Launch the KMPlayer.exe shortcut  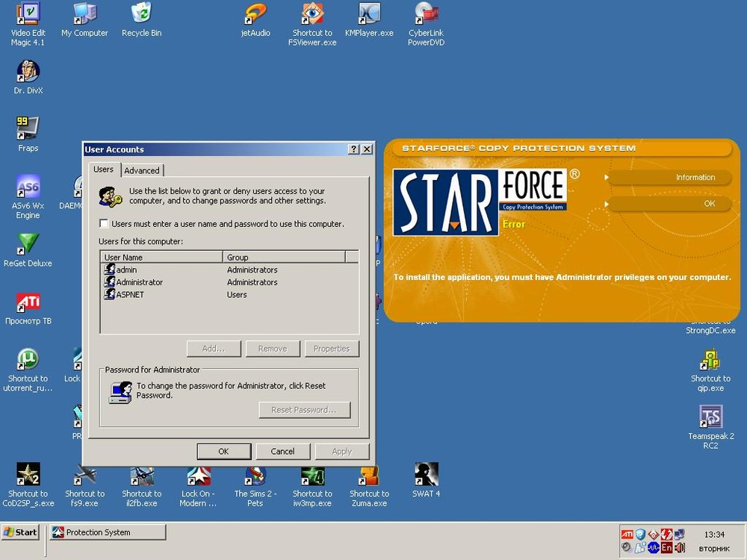click(x=369, y=13)
